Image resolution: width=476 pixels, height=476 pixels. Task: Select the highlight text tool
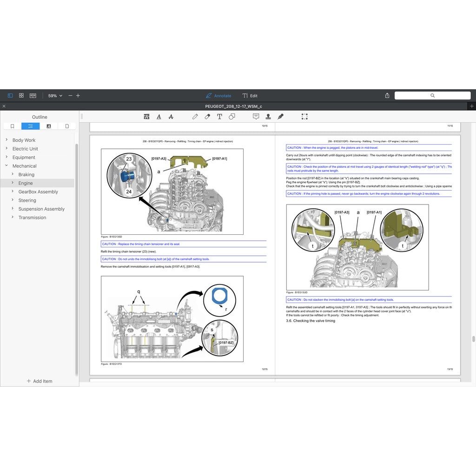coord(147,117)
